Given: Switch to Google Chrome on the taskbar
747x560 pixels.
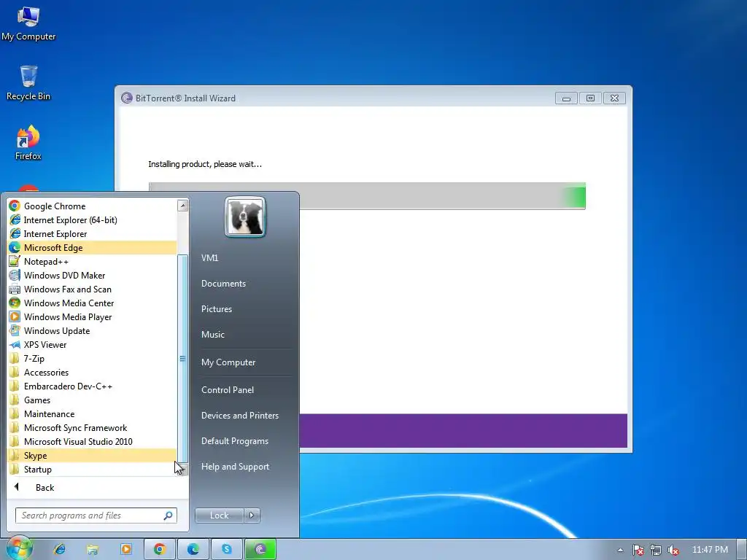Looking at the screenshot, I should (x=160, y=549).
